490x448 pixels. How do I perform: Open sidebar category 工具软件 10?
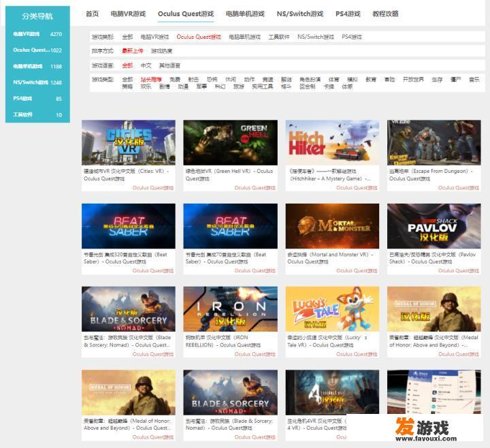(x=37, y=115)
